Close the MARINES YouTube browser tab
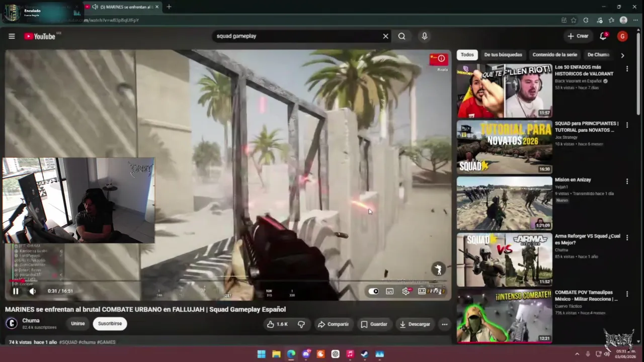Screen dimensions: 644x362 pos(157,7)
